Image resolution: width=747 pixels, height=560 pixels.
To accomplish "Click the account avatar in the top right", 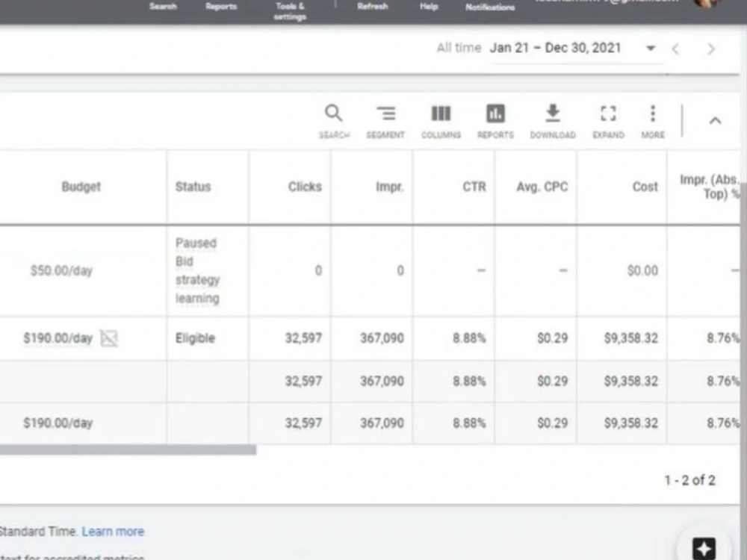I will [x=707, y=2].
